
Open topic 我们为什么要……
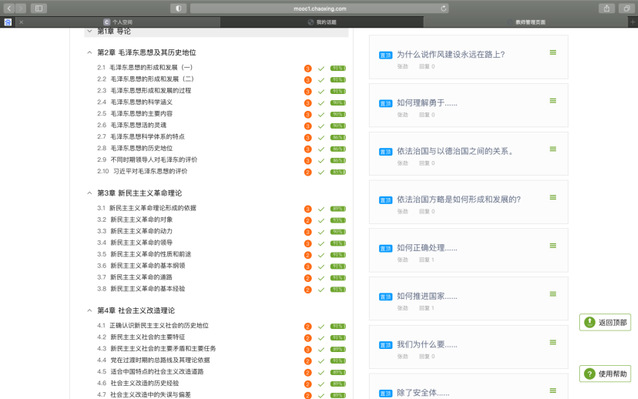coord(427,344)
